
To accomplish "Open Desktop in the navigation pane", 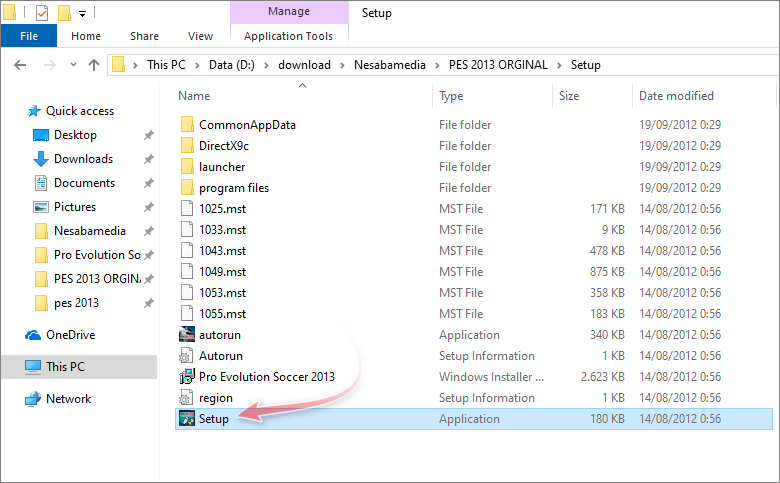I will 75,135.
